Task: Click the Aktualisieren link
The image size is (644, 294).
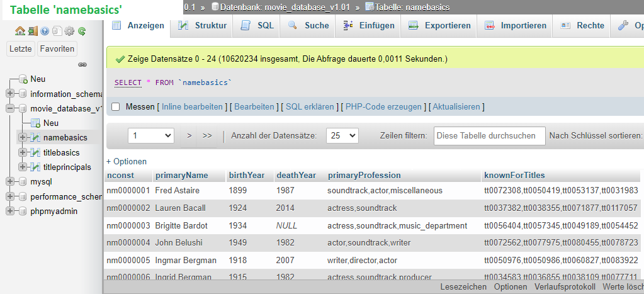Action: (456, 107)
